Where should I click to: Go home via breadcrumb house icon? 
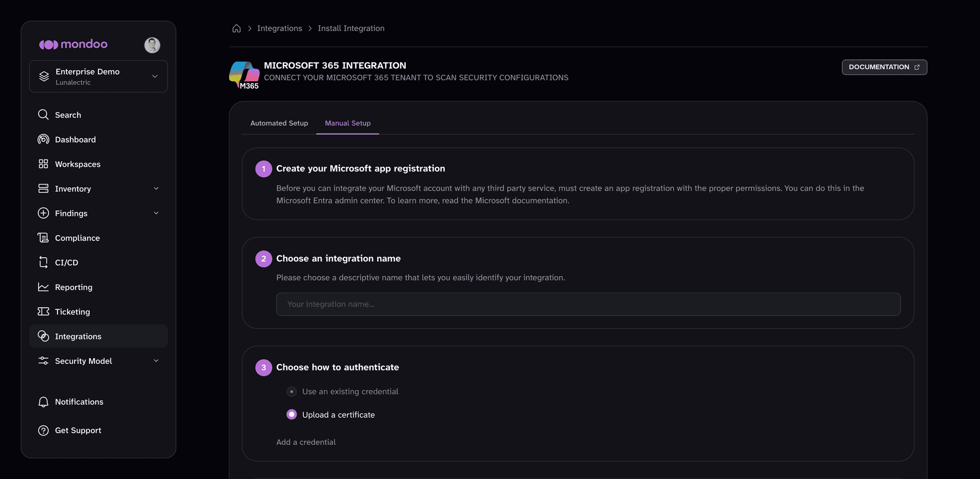[x=236, y=28]
